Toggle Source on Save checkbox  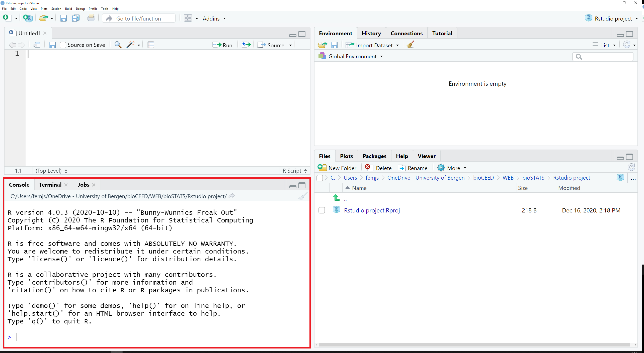tap(62, 45)
